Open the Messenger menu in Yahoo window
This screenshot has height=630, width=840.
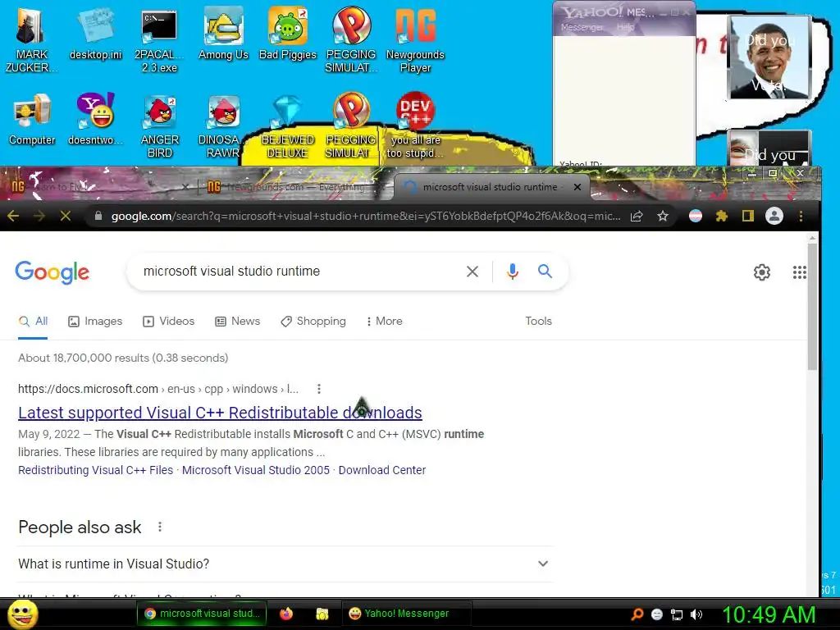click(x=582, y=27)
